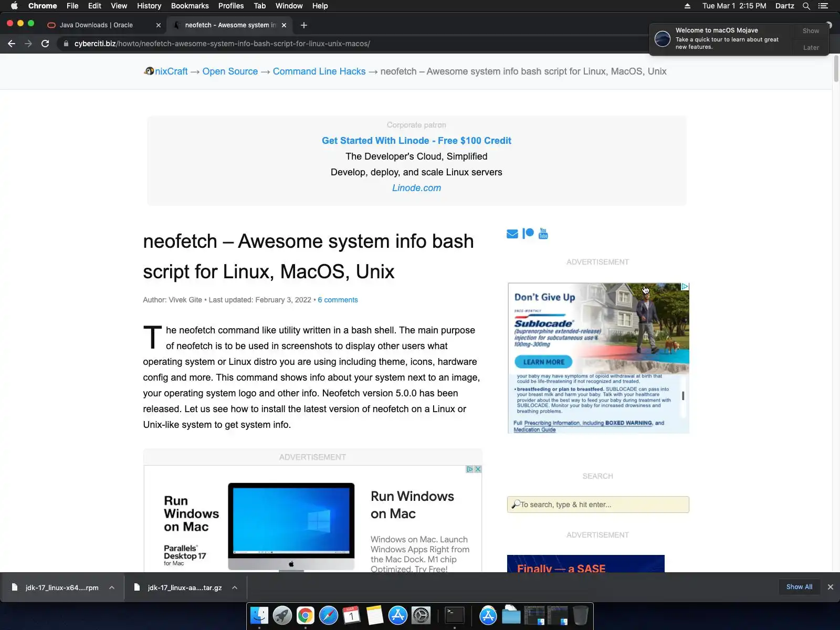This screenshot has width=840, height=630.
Task: Click the Sublocade ad inner scrollbar
Action: click(683, 396)
